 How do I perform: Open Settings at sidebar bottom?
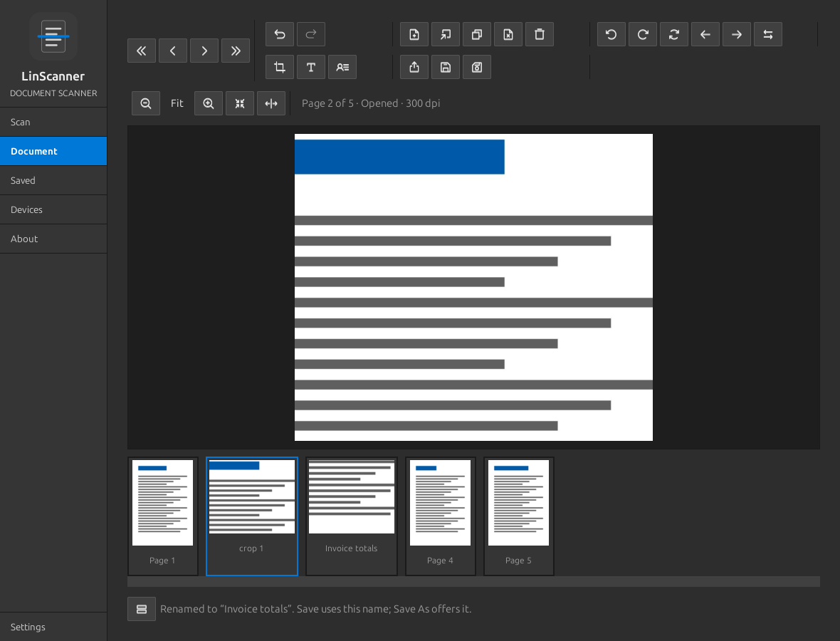click(x=53, y=627)
